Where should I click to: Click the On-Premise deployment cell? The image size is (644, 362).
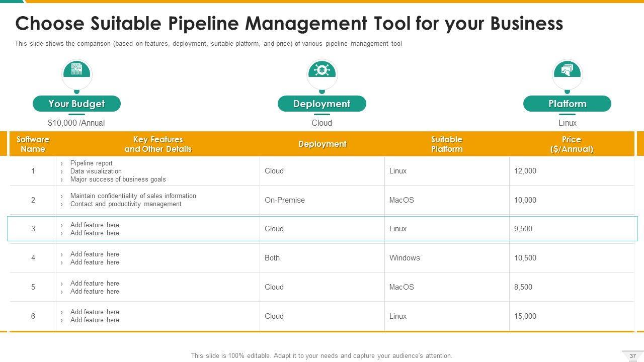[285, 200]
